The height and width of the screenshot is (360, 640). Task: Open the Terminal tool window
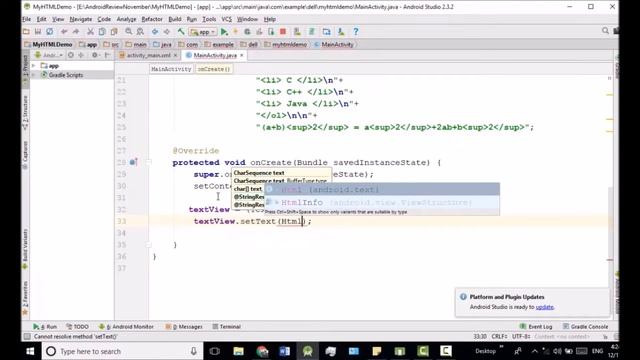(x=227, y=327)
